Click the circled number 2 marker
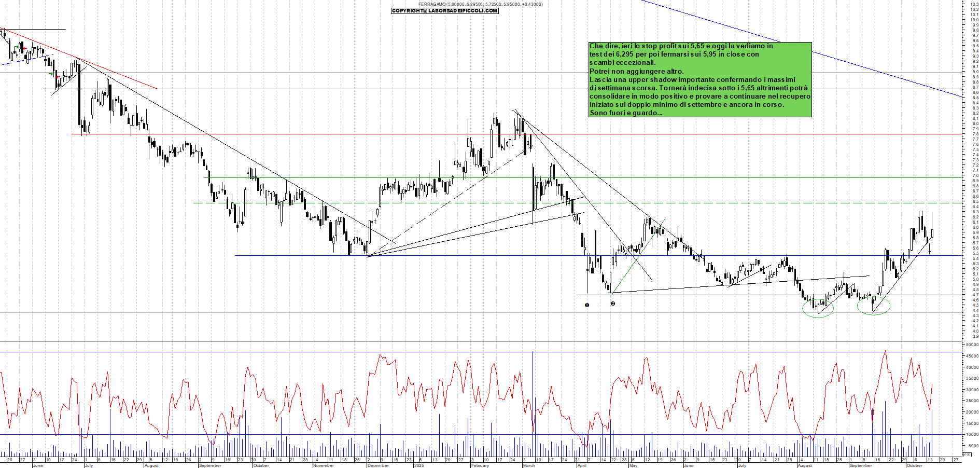Image resolution: width=980 pixels, height=468 pixels. coord(613,304)
